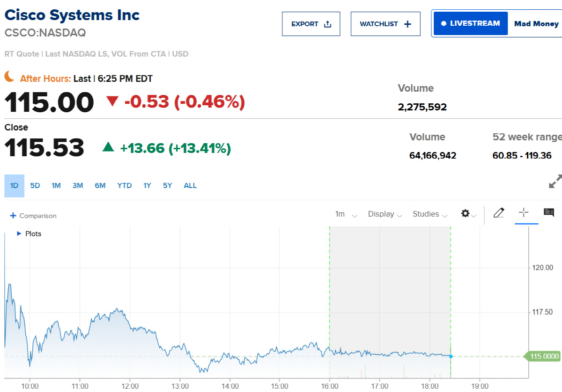This screenshot has width=562, height=392.
Task: Add a Comparison with plus icon
Action: 33,216
